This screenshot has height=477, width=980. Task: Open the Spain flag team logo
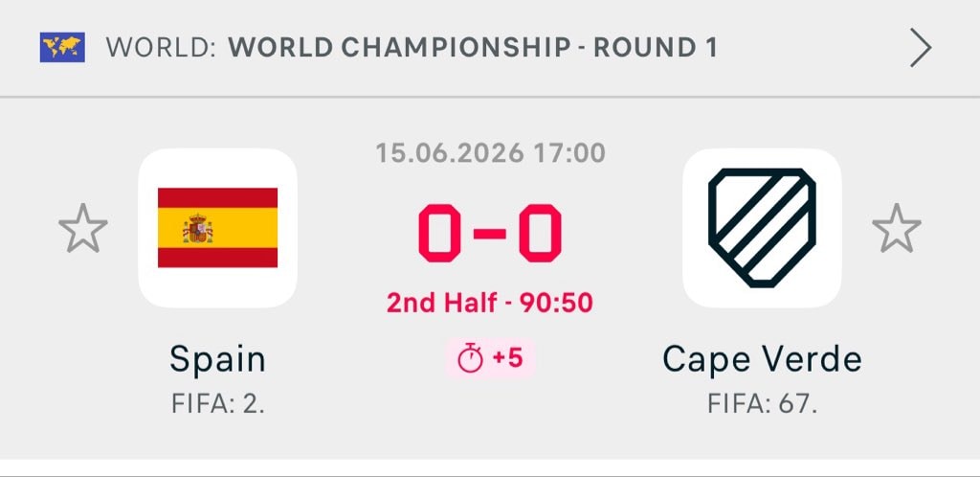pos(217,228)
